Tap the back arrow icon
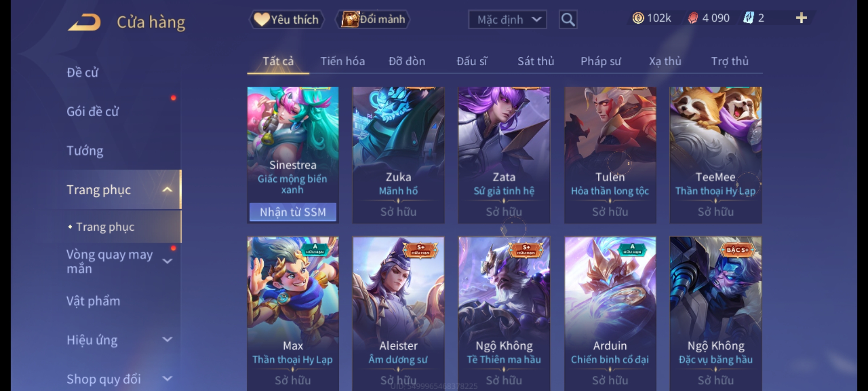The image size is (868, 391). pos(84,22)
